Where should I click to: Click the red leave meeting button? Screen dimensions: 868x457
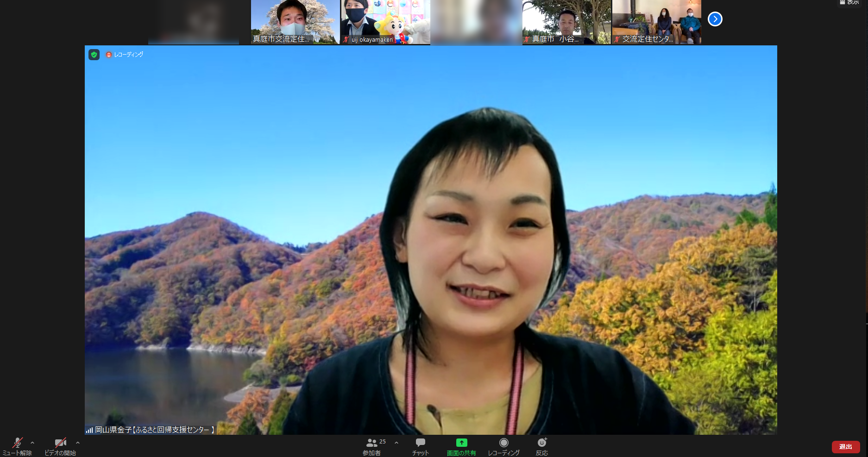click(x=845, y=447)
